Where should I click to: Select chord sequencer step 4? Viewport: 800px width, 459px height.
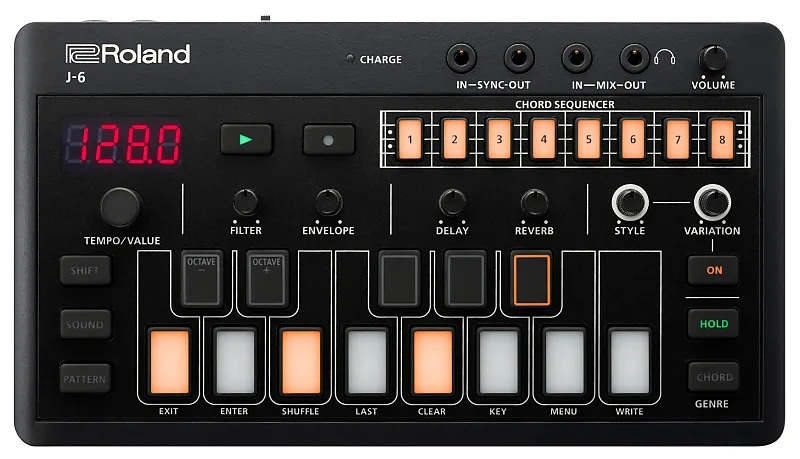pos(542,140)
